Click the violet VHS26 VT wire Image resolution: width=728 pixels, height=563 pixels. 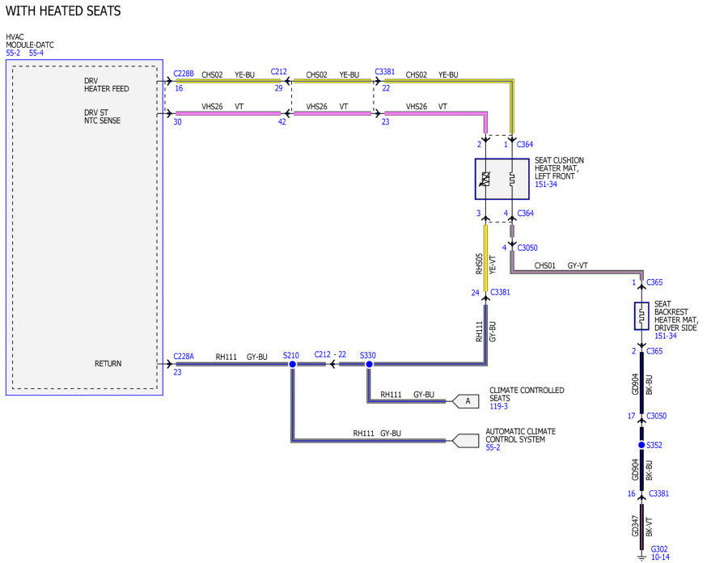[228, 113]
